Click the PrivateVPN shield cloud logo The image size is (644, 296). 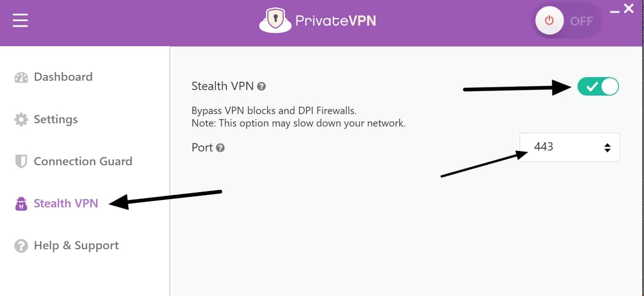pyautogui.click(x=275, y=21)
